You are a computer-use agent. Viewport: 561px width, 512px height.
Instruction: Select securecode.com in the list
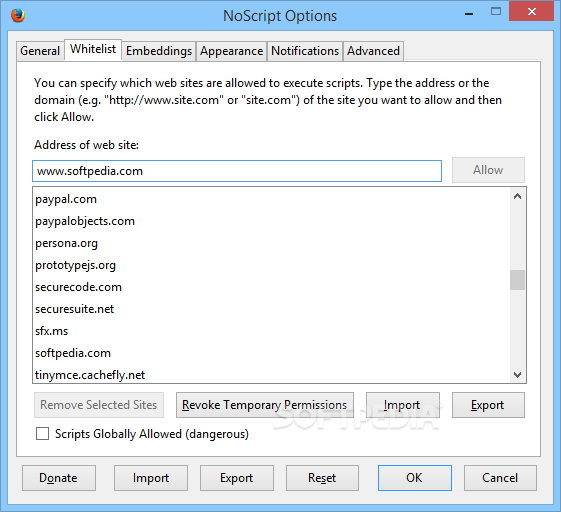point(271,287)
